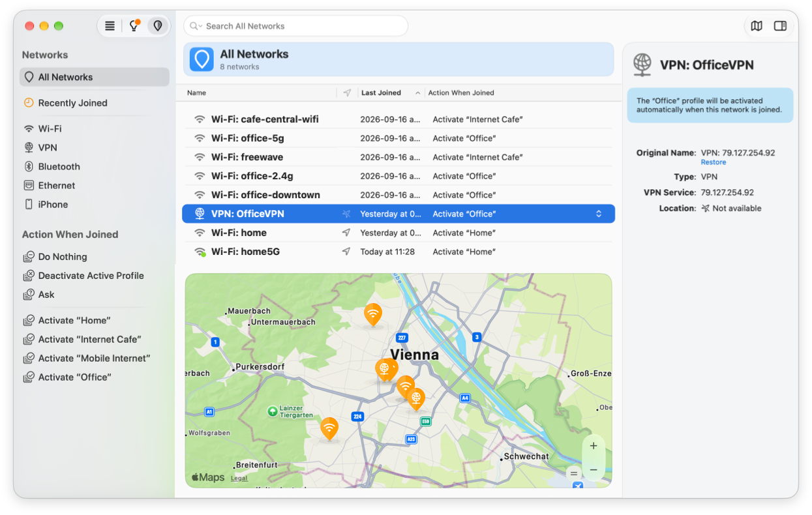Click the Restore link under Original Name
The image size is (812, 515).
714,162
